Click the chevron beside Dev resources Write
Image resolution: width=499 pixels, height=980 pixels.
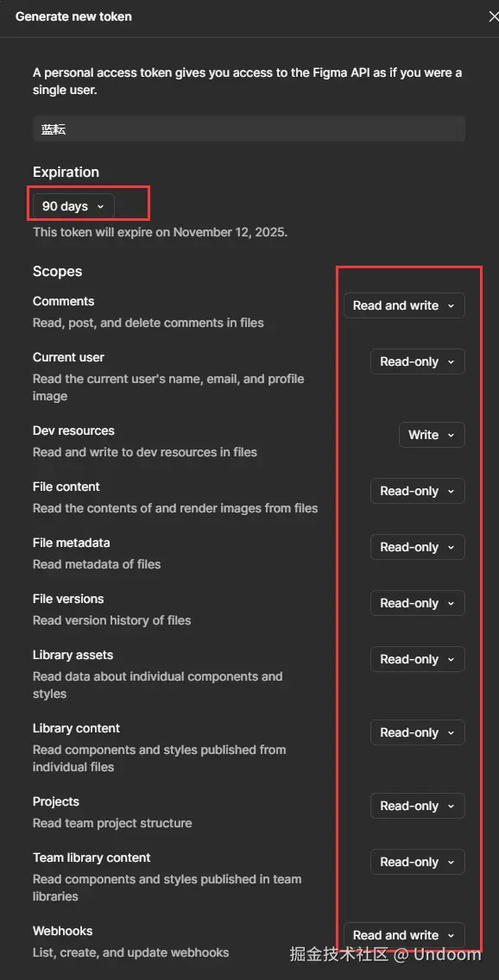pos(451,436)
